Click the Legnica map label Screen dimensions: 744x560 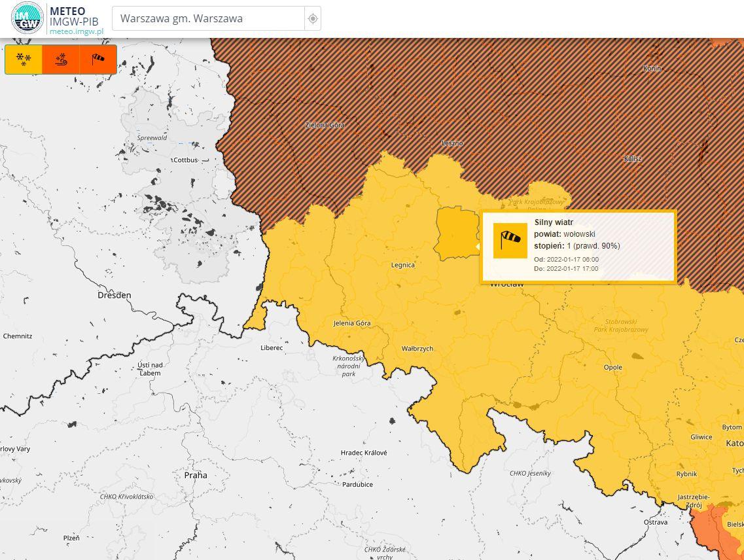point(403,265)
